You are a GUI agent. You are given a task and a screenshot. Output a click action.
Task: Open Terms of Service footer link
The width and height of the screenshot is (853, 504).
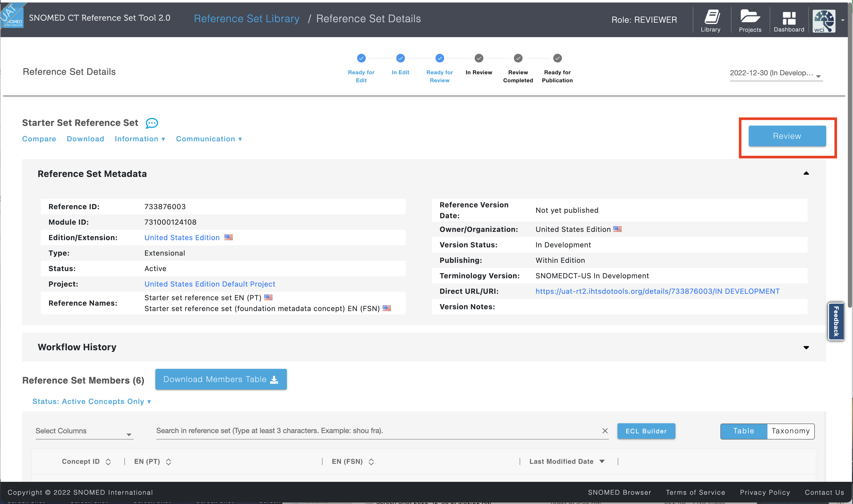695,492
